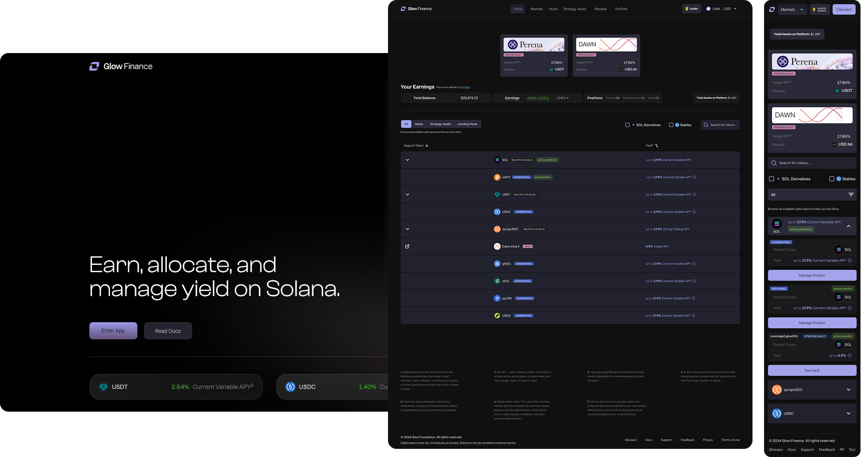The width and height of the screenshot is (868, 457).
Task: Click the Connect button in mobile header
Action: click(x=844, y=9)
